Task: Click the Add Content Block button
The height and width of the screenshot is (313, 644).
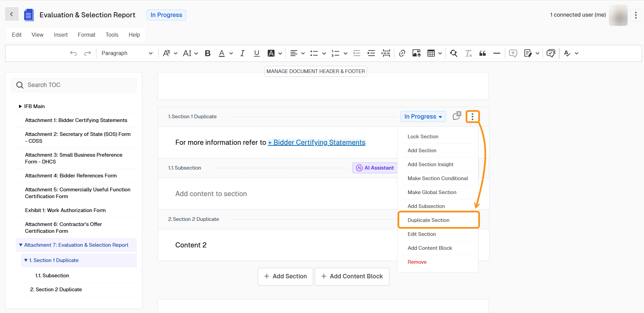Action: tap(352, 276)
